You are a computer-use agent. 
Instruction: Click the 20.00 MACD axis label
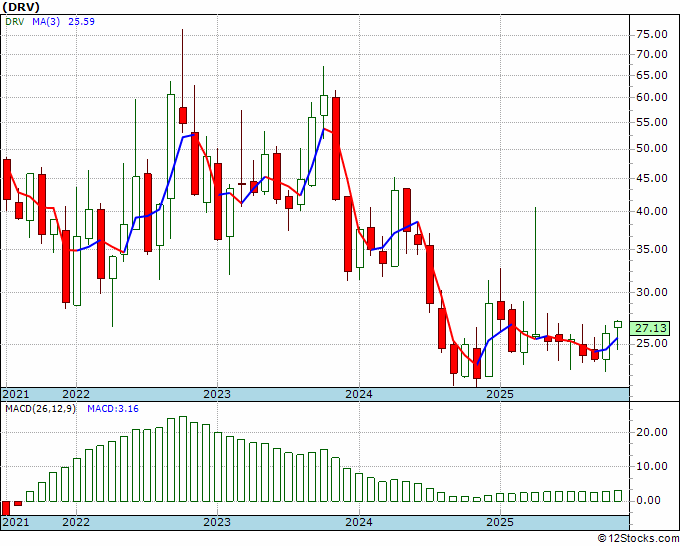click(x=652, y=432)
